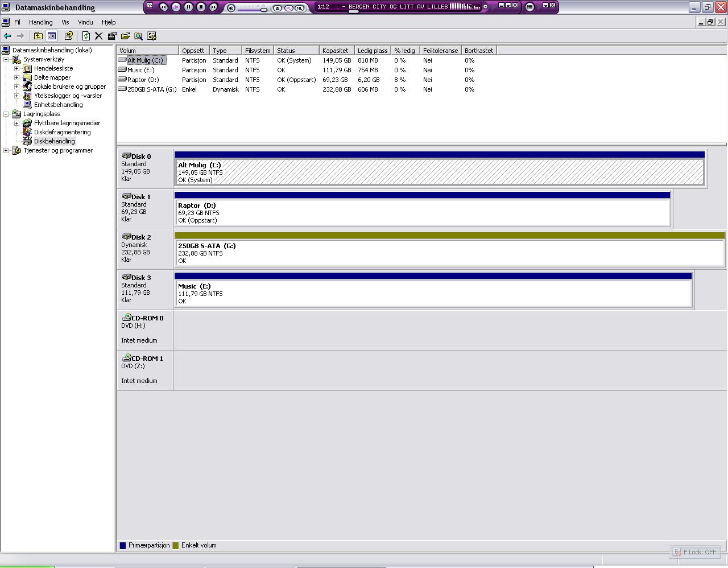Click the Music (E:) partition block
Viewport: 728px width, 568px height.
pyautogui.click(x=433, y=290)
